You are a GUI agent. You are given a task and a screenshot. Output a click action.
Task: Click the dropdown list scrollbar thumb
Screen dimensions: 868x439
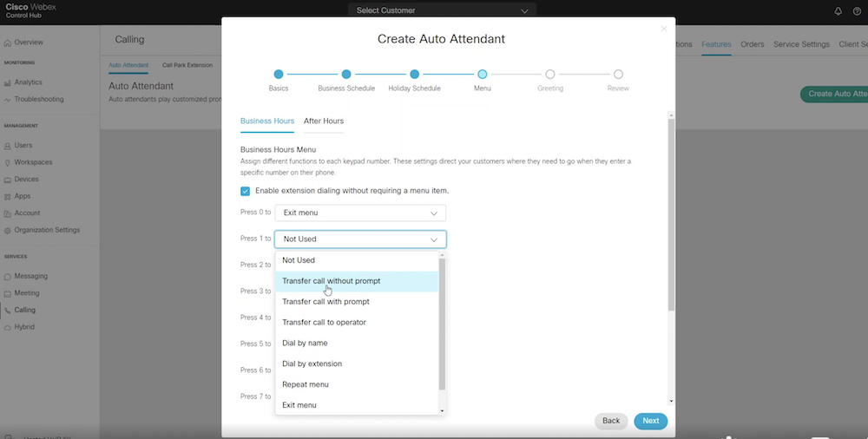(442, 324)
